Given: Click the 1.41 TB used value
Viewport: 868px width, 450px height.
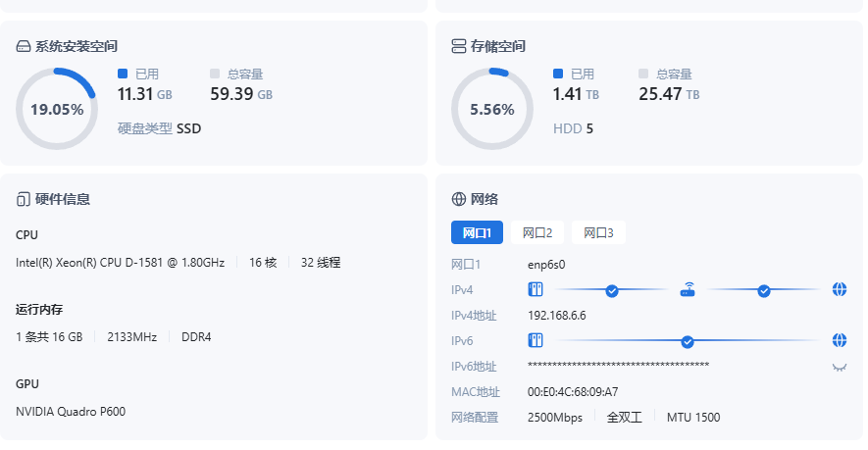Looking at the screenshot, I should [576, 94].
